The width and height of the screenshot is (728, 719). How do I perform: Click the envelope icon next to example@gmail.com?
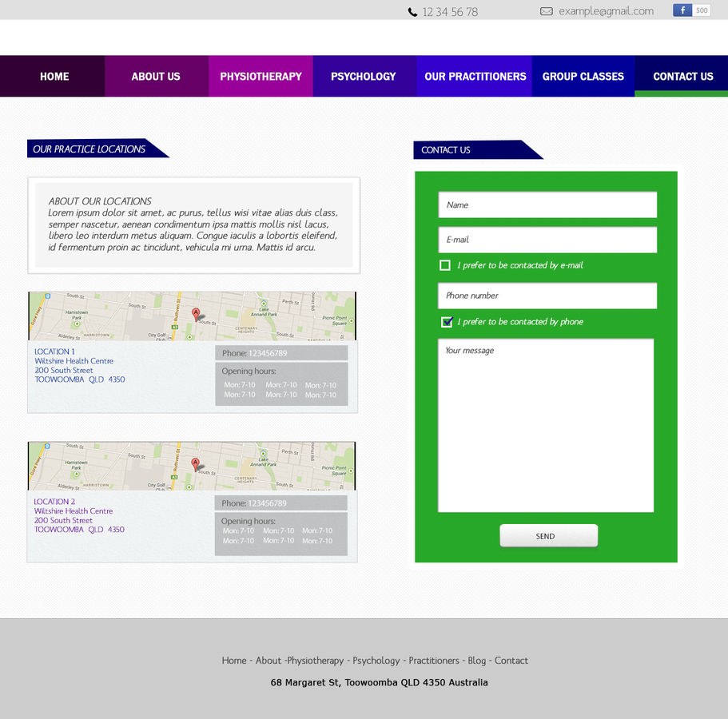click(546, 11)
